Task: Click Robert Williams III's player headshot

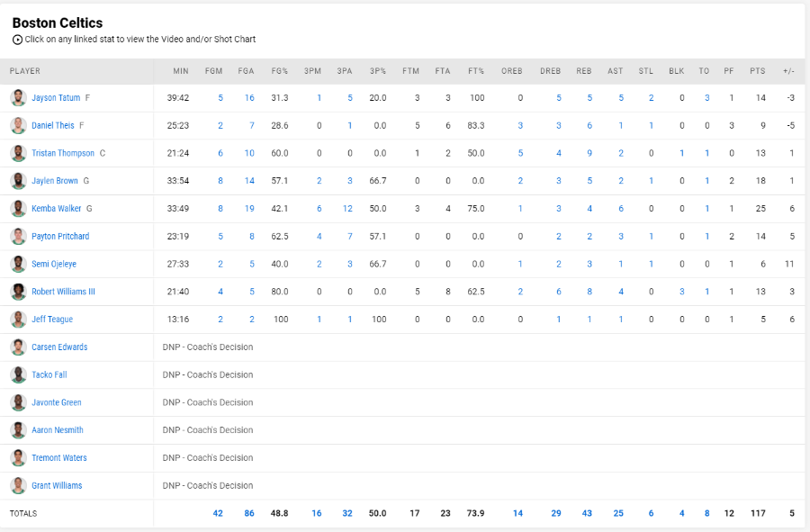Action: pos(18,292)
